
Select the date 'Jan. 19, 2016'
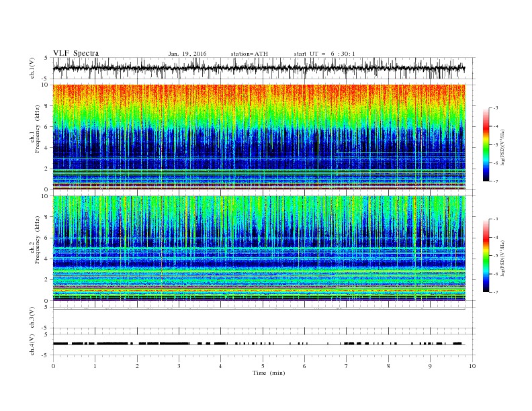click(x=187, y=54)
